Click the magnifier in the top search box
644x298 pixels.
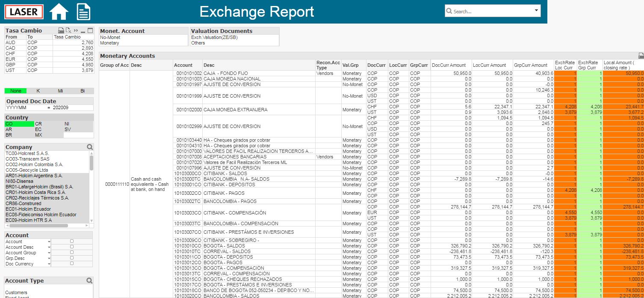[x=449, y=11]
